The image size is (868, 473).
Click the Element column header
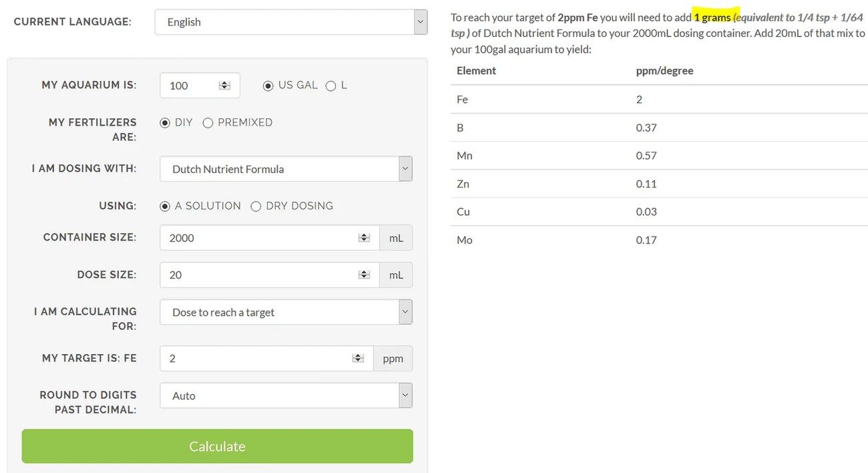(x=476, y=71)
